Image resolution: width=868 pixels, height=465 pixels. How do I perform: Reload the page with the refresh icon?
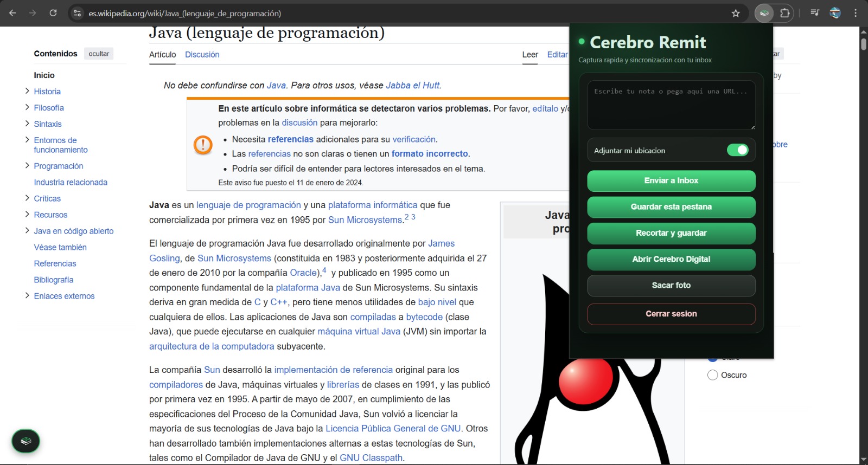(53, 13)
